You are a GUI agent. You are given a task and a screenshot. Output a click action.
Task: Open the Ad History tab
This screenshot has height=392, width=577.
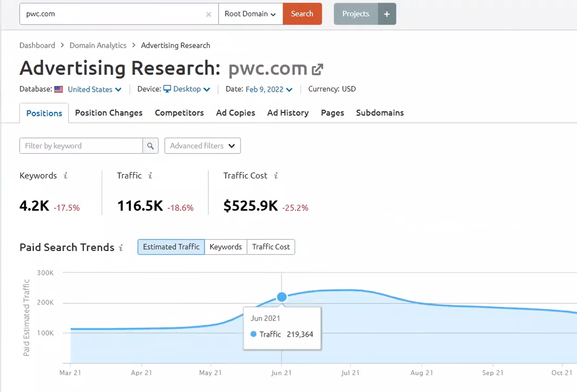[288, 113]
